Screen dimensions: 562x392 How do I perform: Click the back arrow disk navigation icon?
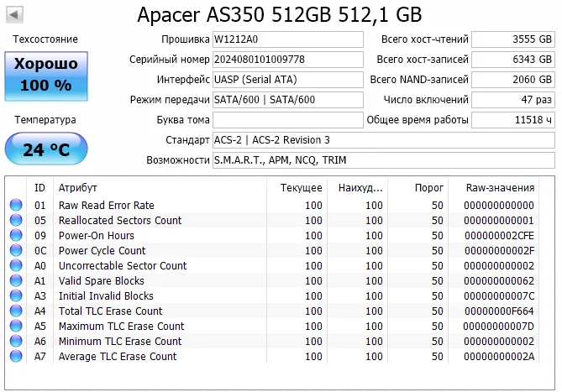(14, 15)
